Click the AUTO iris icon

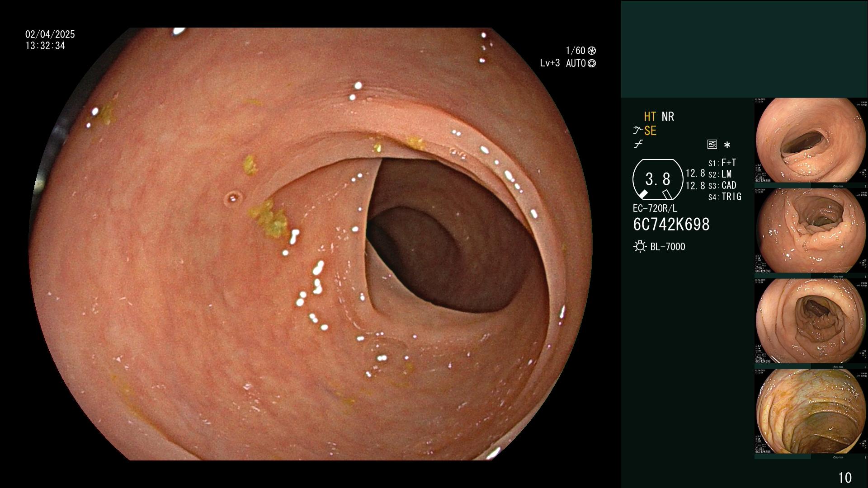(592, 63)
